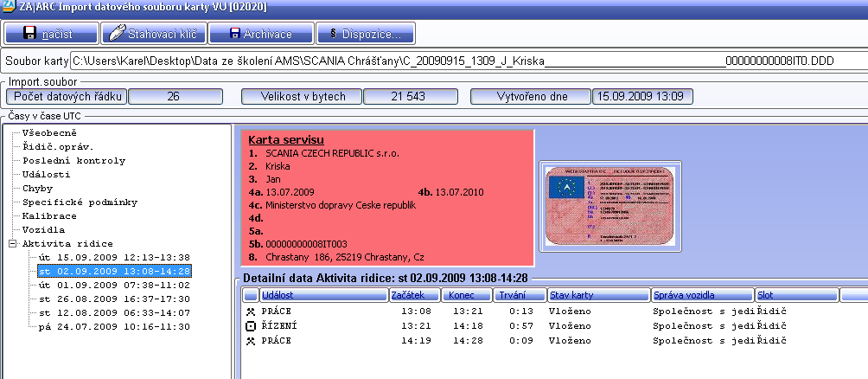Click driving icon in the ŘÍZENÍ row
The image size is (868, 379).
(250, 326)
